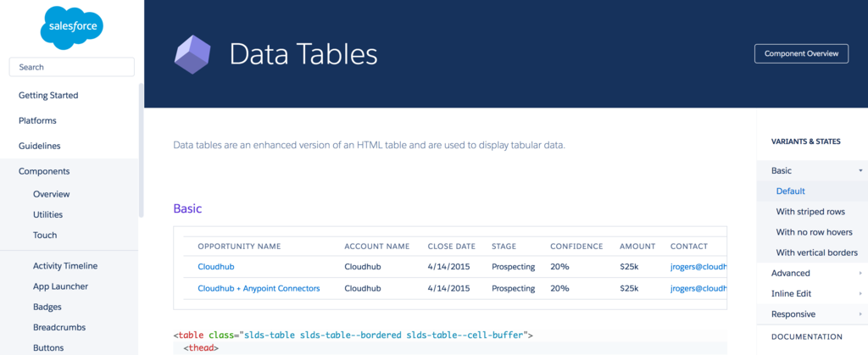
Task: Expand the Advanced variants arrow
Action: click(x=860, y=273)
